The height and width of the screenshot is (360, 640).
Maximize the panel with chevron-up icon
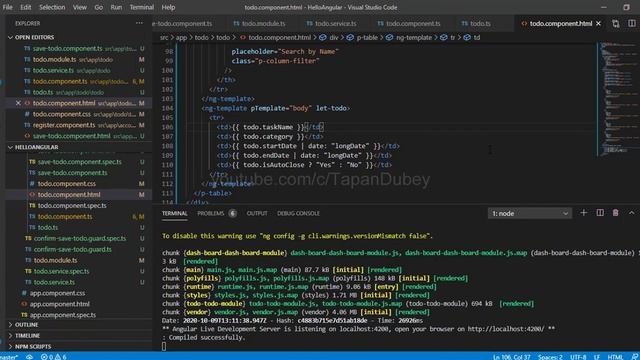click(x=631, y=213)
